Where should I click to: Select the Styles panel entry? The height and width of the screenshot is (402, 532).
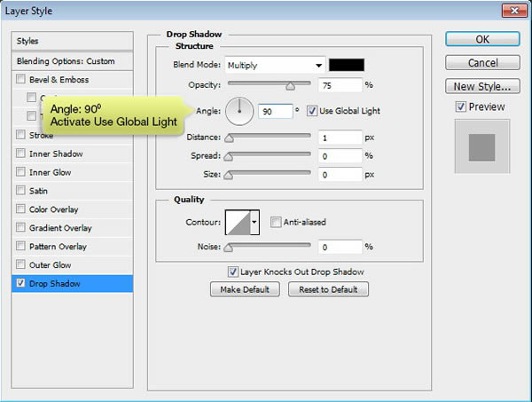[73, 41]
